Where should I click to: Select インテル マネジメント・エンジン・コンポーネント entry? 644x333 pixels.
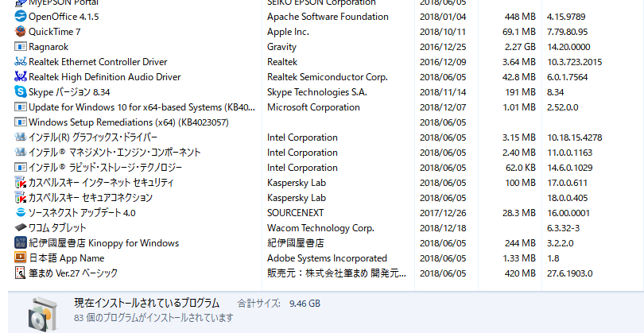click(114, 153)
